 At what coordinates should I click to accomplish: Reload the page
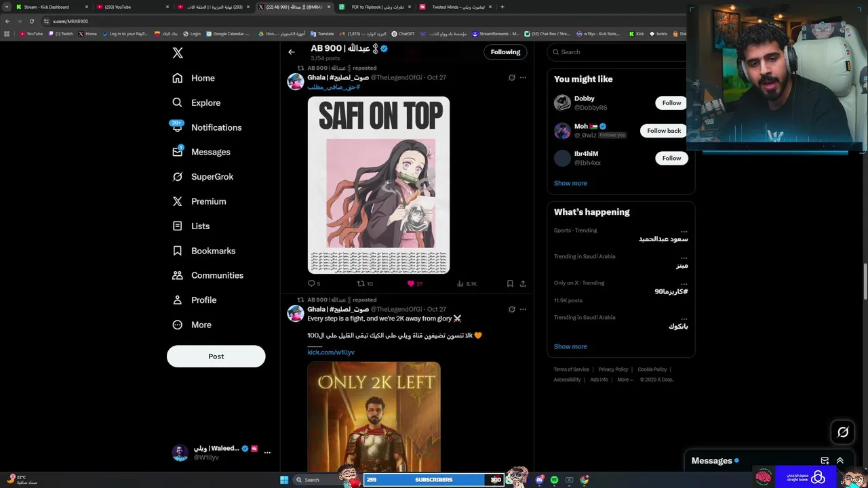click(x=31, y=21)
